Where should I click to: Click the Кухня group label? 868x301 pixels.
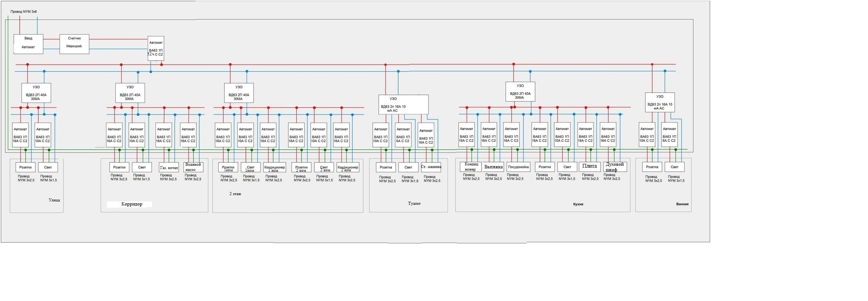pyautogui.click(x=578, y=204)
